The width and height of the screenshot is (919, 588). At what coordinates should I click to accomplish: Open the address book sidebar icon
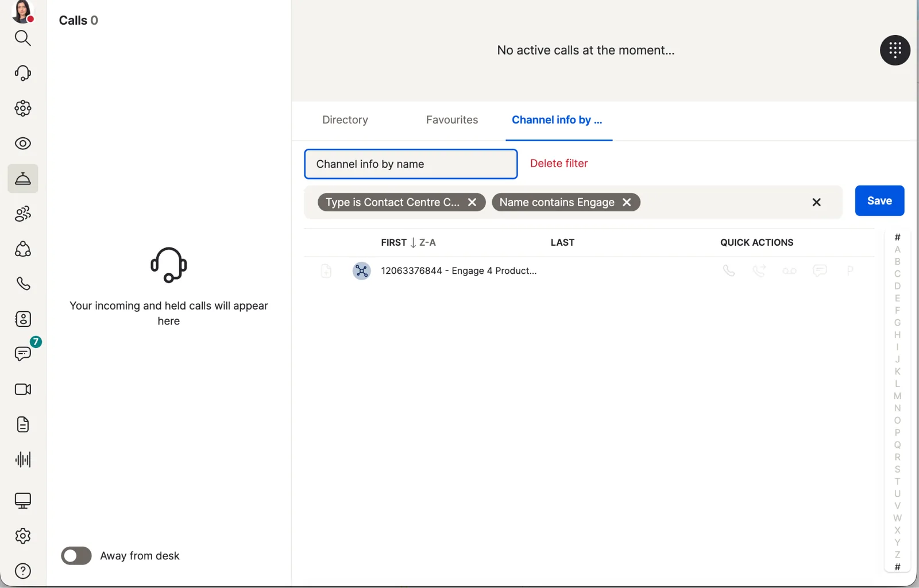coord(22,319)
